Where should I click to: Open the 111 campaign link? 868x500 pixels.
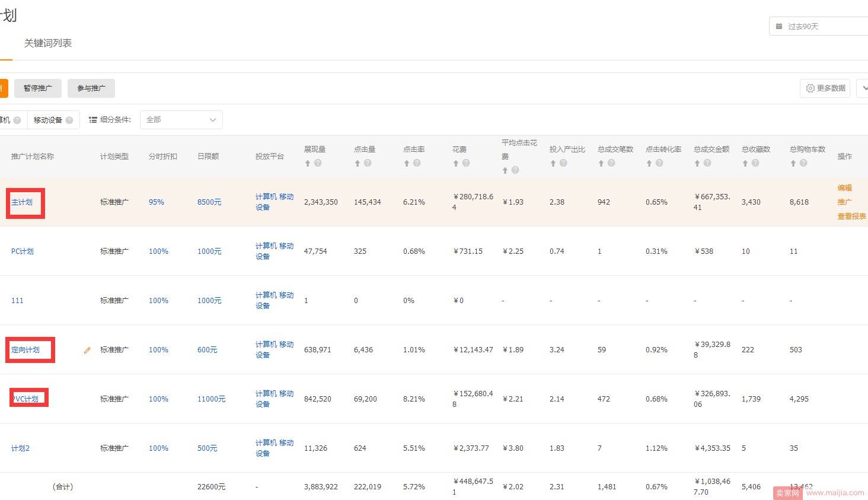click(17, 301)
